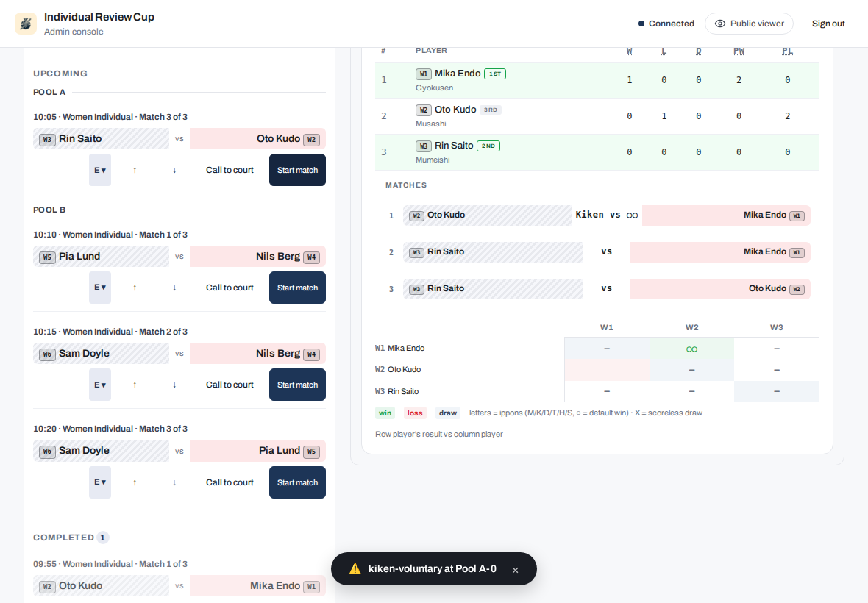
Task: Click the W column header in standings
Action: (x=629, y=51)
